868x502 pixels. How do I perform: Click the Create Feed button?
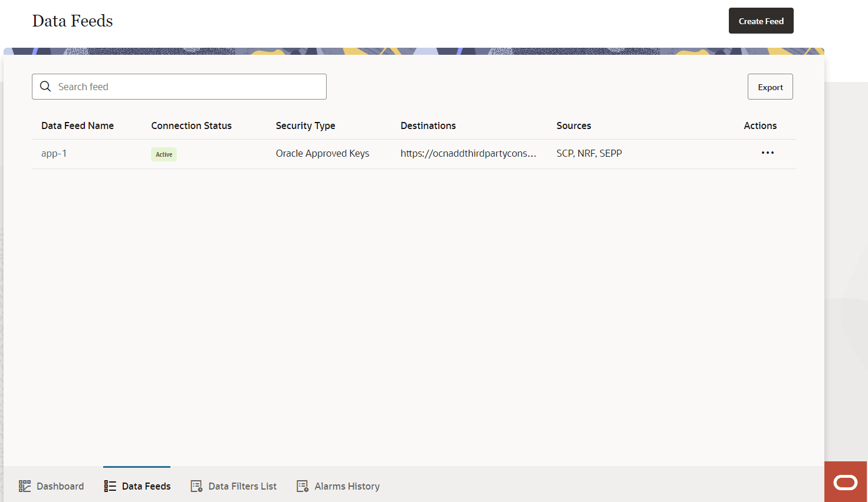761,21
